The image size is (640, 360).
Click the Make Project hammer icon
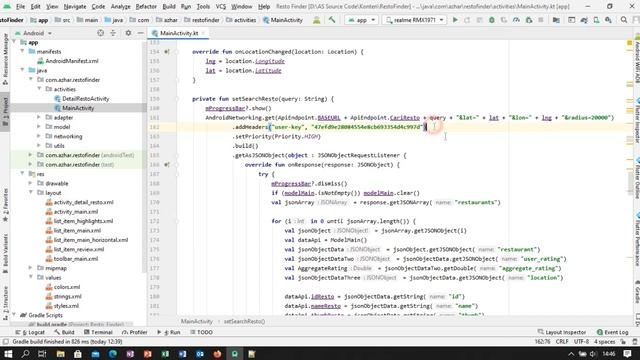332,20
